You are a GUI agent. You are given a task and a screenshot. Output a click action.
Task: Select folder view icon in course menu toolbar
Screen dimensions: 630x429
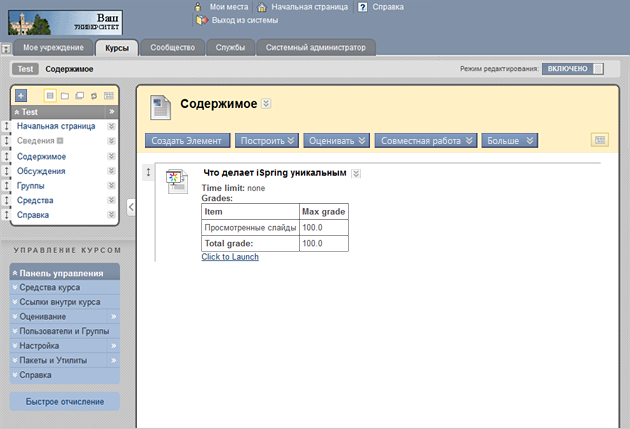point(65,96)
